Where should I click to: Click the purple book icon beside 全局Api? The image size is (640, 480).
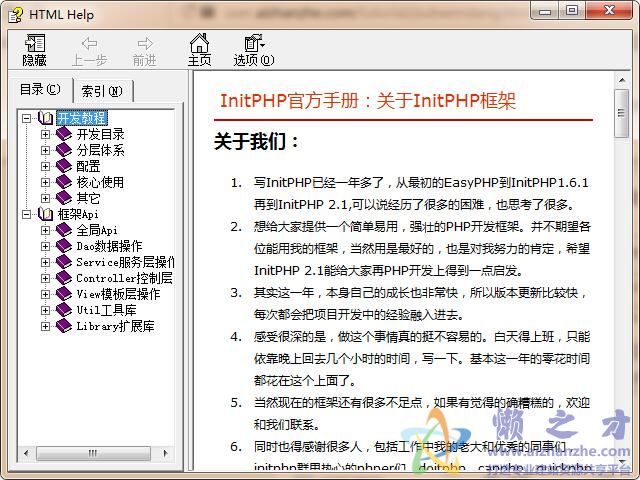tap(64, 230)
